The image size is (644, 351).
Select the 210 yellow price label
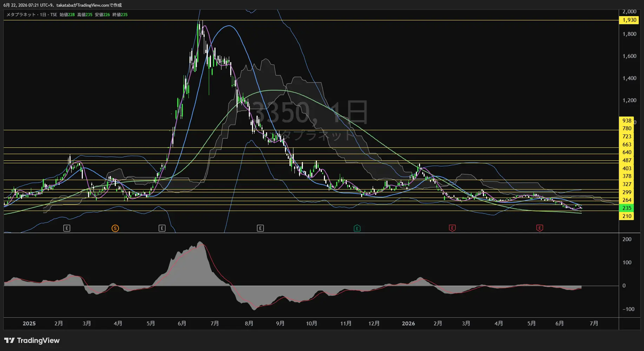click(x=626, y=216)
